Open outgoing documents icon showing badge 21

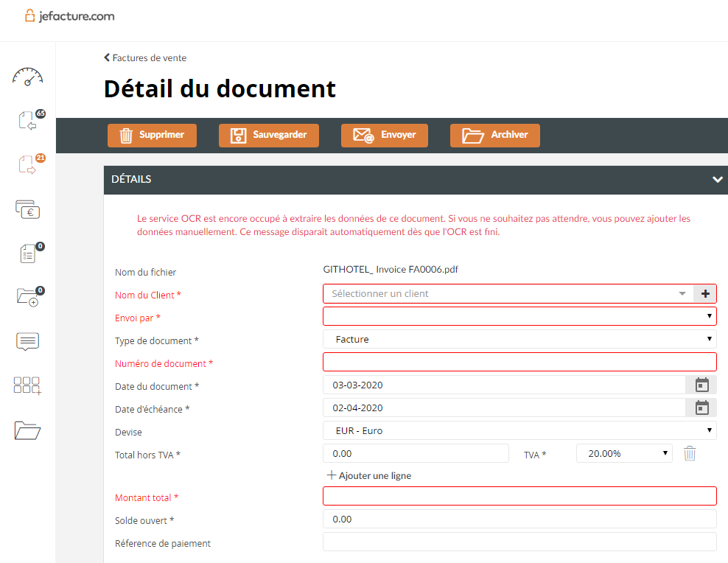(x=27, y=165)
